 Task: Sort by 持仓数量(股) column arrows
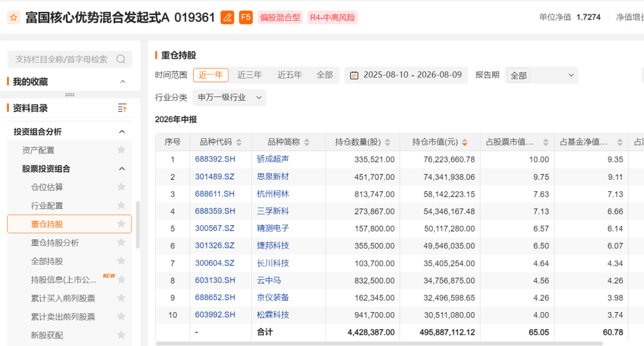pyautogui.click(x=388, y=142)
